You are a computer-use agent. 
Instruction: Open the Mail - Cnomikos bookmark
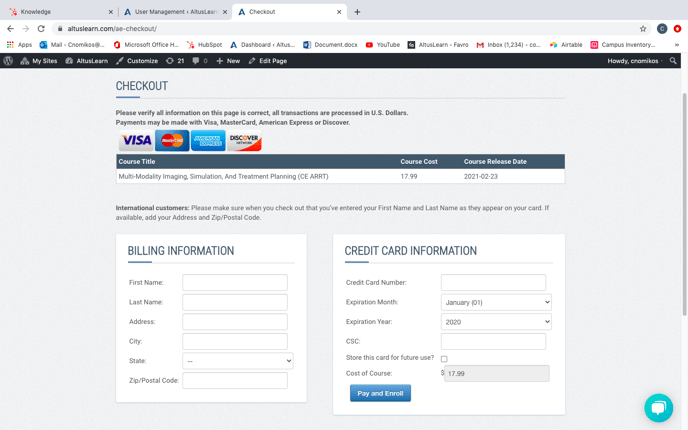tap(72, 45)
